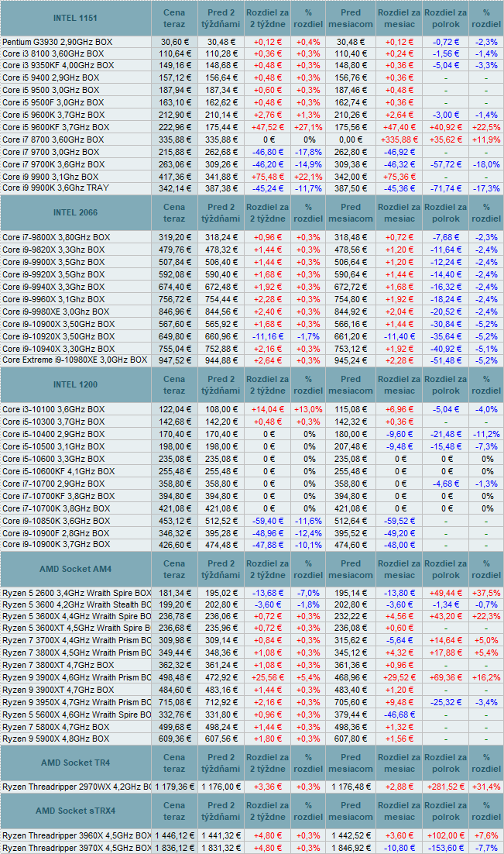Click the +22,1% value for Core i9 9900
504x854 pixels.
point(308,177)
